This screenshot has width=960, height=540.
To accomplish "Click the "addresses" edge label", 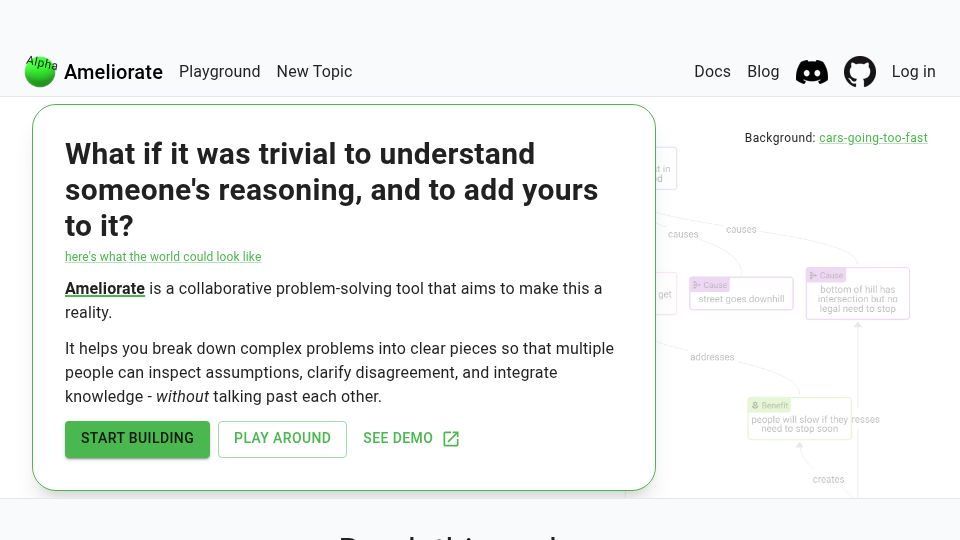I will [712, 357].
